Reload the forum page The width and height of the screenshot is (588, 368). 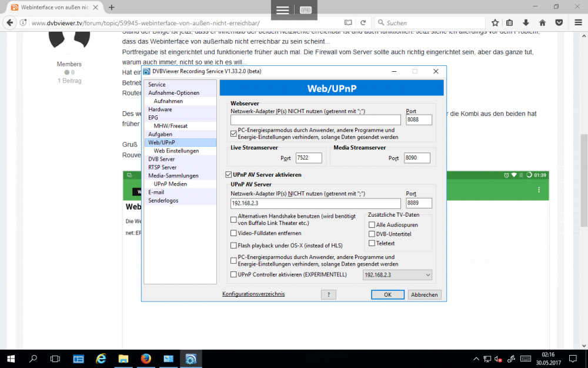(x=363, y=23)
